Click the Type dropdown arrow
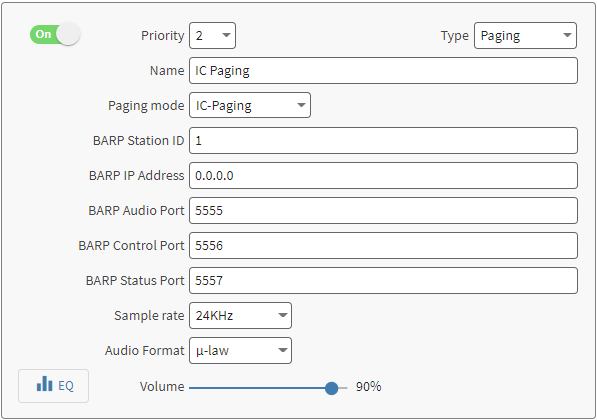Screen dimensions: 597x420 [567, 35]
